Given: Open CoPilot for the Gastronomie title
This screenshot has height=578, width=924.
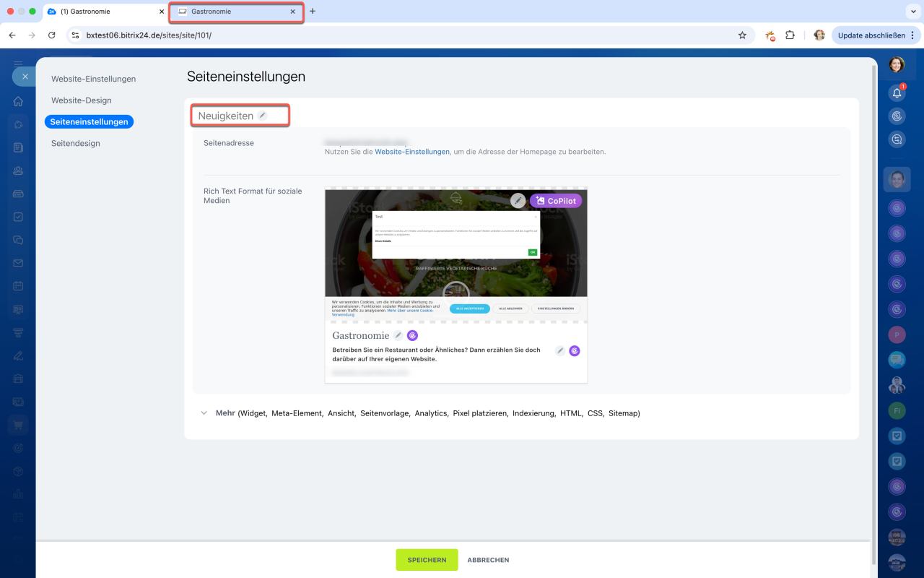Looking at the screenshot, I should coord(412,335).
